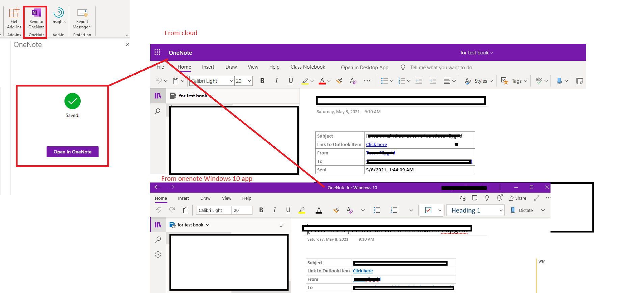Click the Dictate microphone in OneNote web

tap(559, 81)
